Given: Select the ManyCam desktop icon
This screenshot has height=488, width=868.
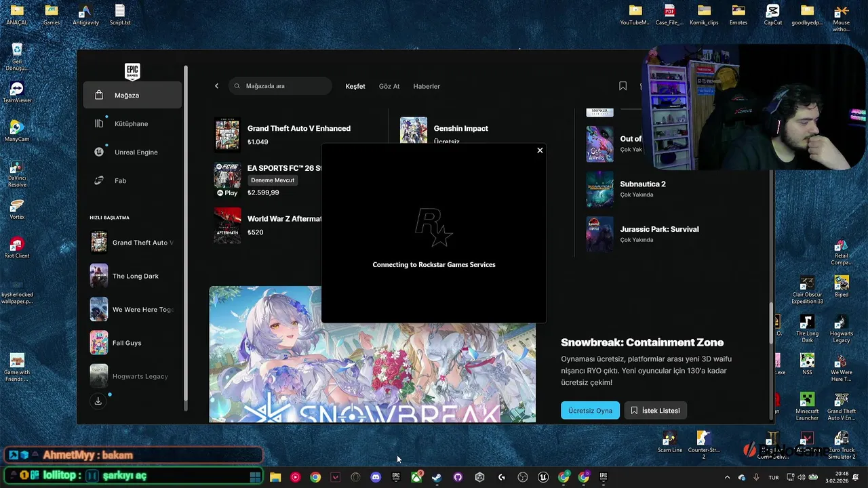Looking at the screenshot, I should [17, 131].
